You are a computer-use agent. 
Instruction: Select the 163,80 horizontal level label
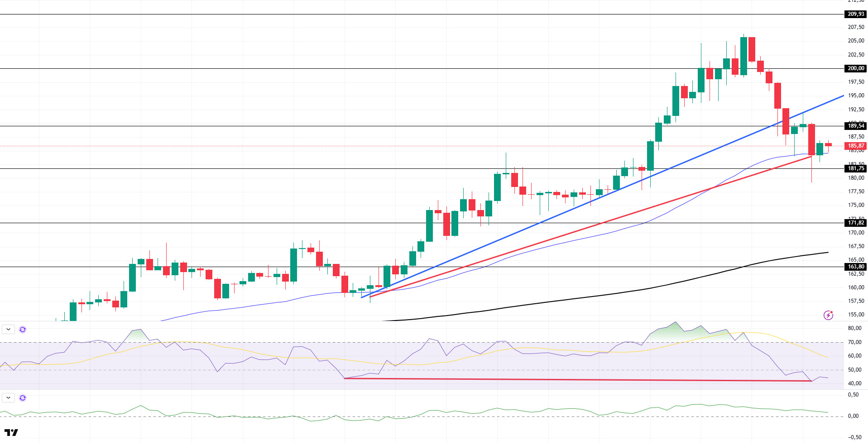(856, 267)
